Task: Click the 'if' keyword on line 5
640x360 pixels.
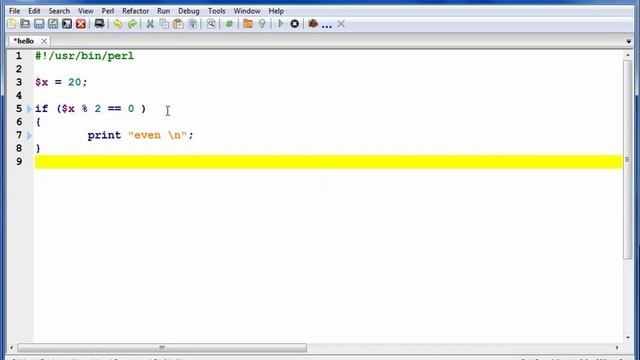Action: coord(42,109)
